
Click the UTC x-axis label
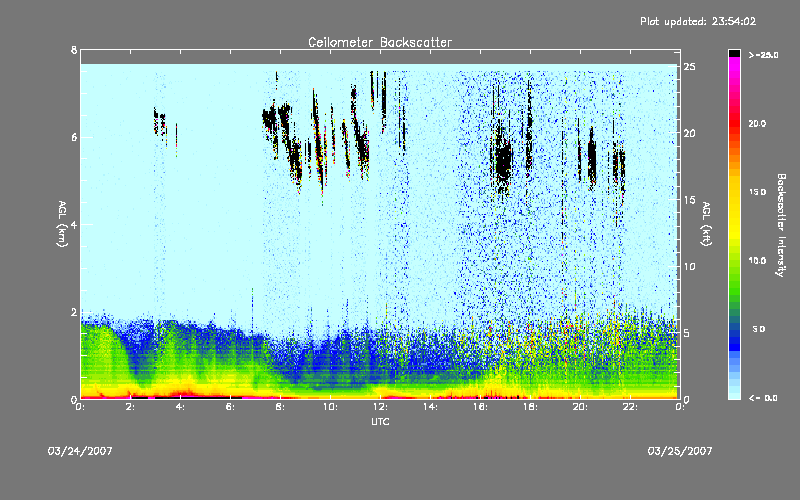380,421
